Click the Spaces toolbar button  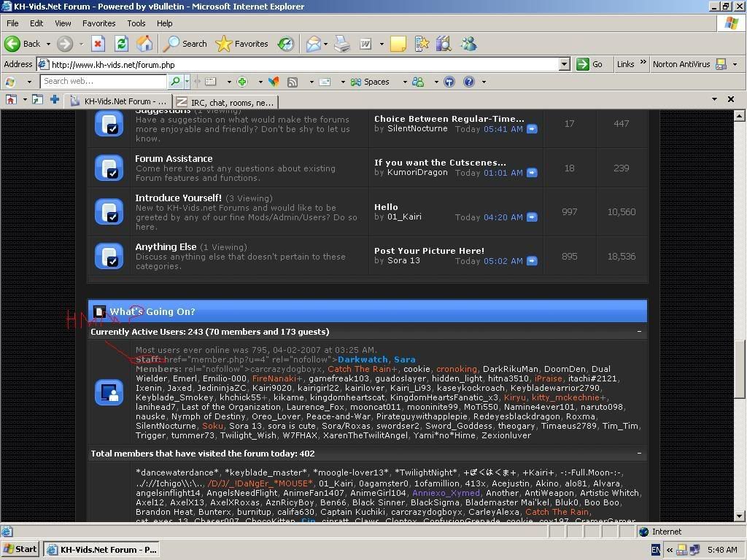370,82
